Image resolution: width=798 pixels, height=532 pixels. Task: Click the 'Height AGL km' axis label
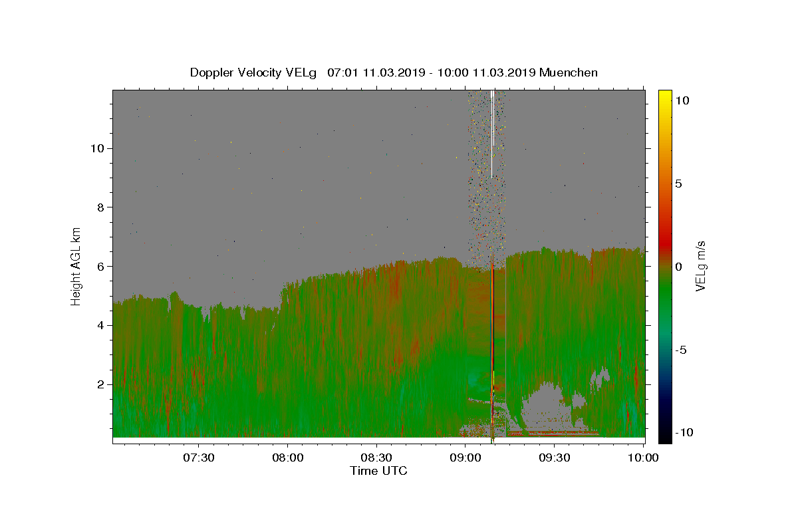click(76, 265)
